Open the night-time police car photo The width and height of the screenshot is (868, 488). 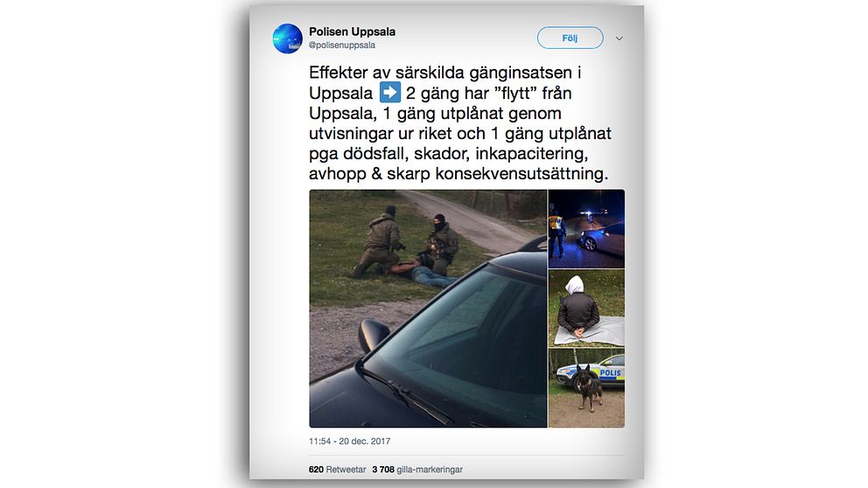586,229
